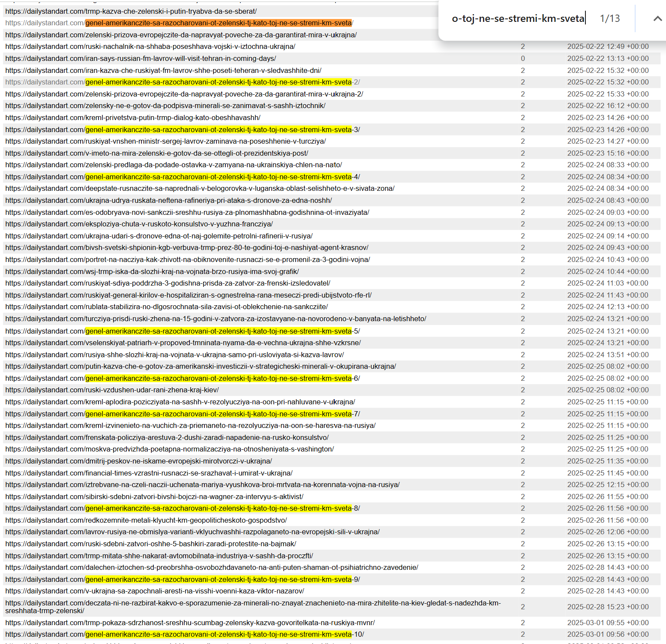Open the two-line deczata-ni-ne-razbirat URL
Screen dimensions: 666x644
(x=253, y=603)
